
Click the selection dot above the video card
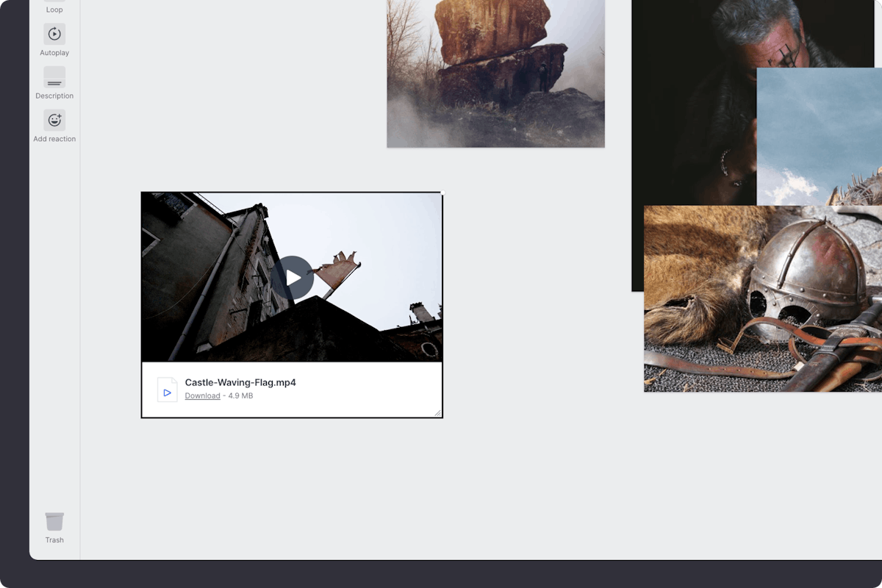442,191
